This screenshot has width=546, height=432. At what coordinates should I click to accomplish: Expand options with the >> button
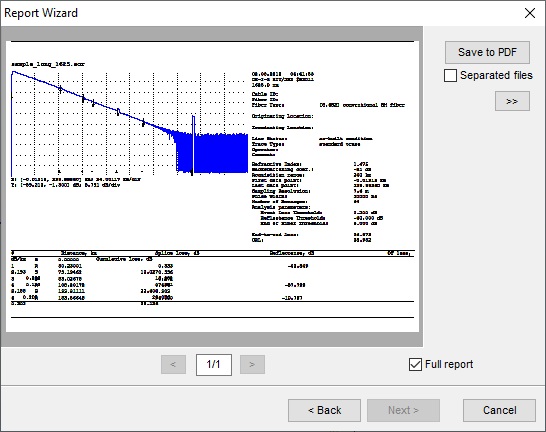coord(512,101)
